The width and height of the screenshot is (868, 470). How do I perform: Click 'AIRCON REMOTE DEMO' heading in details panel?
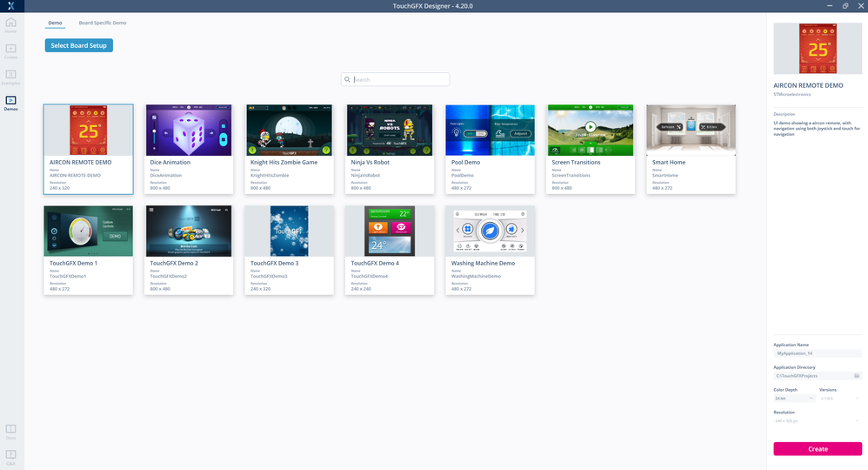coord(808,85)
